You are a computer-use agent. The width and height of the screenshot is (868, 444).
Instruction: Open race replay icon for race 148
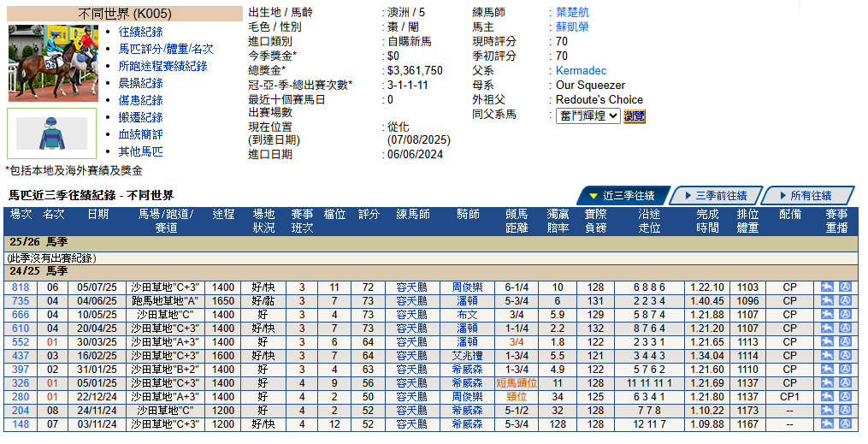pyautogui.click(x=827, y=424)
